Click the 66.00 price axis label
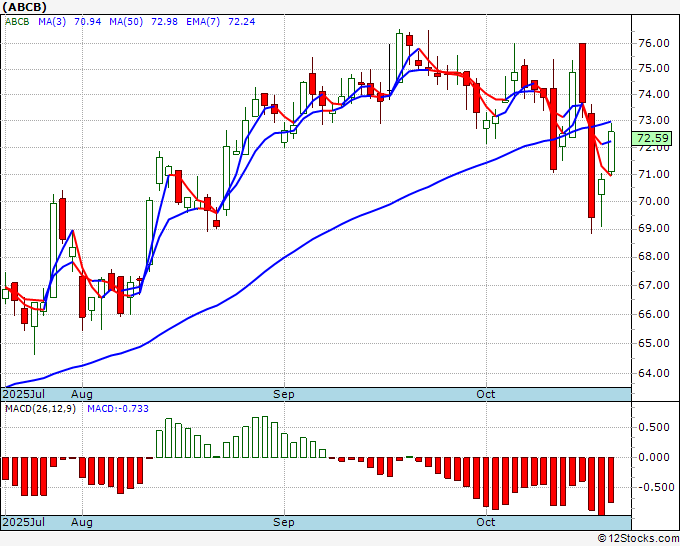The height and width of the screenshot is (546, 680). coord(654,314)
